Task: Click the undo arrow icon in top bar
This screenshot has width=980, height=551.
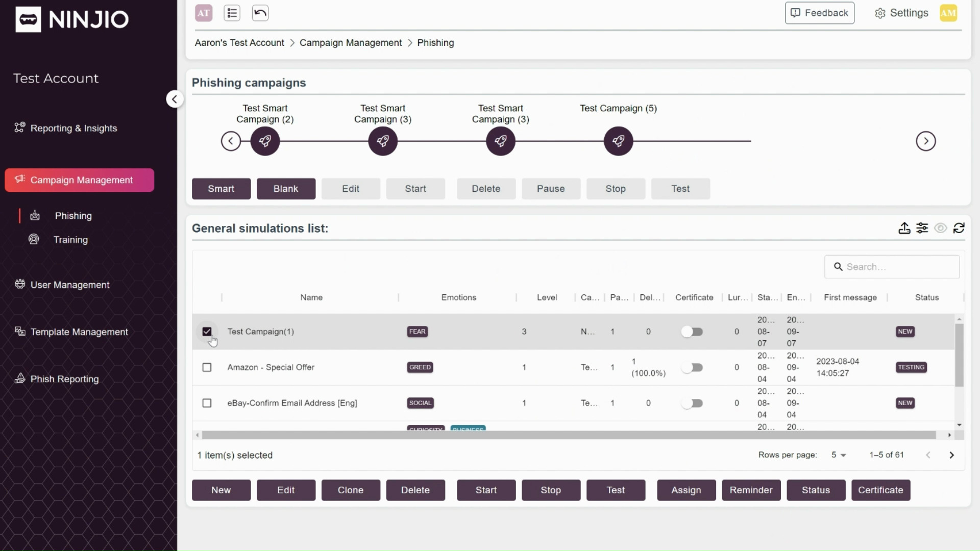Action: pos(260,13)
